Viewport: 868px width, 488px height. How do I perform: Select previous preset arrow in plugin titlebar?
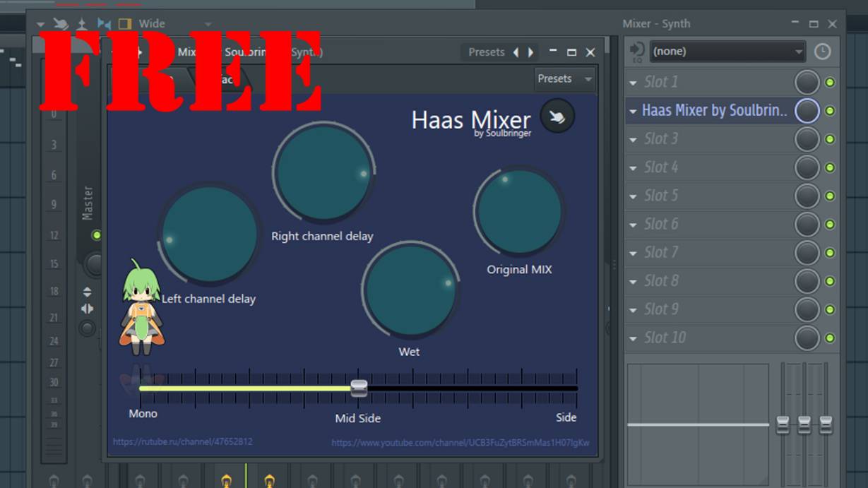[516, 52]
